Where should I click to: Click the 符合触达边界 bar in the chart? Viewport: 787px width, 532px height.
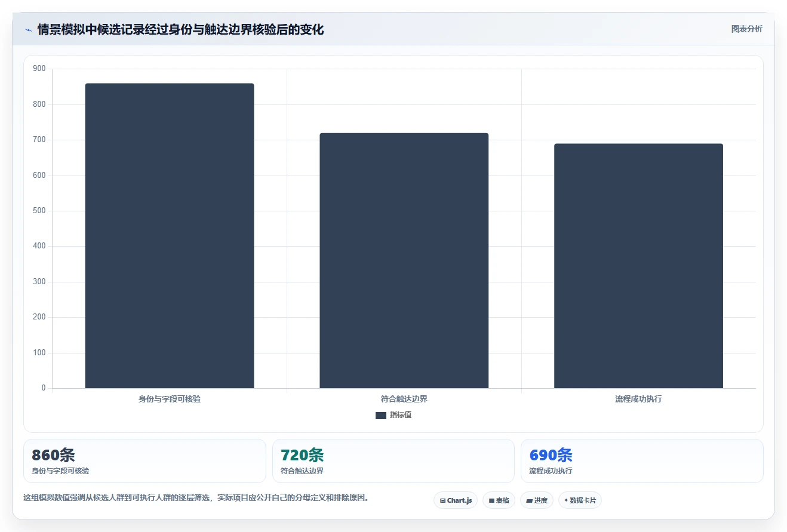pos(404,261)
